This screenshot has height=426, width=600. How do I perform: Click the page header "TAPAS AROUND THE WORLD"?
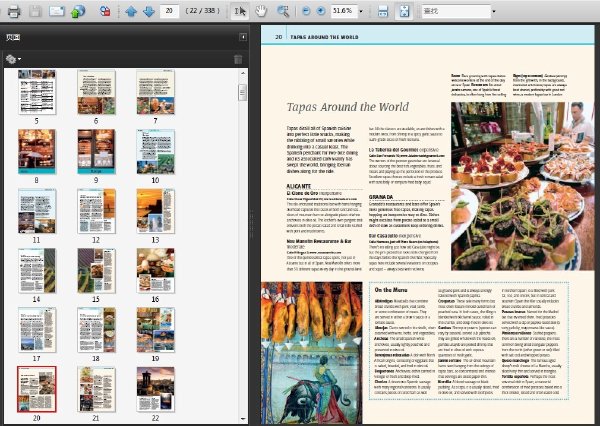[x=324, y=37]
